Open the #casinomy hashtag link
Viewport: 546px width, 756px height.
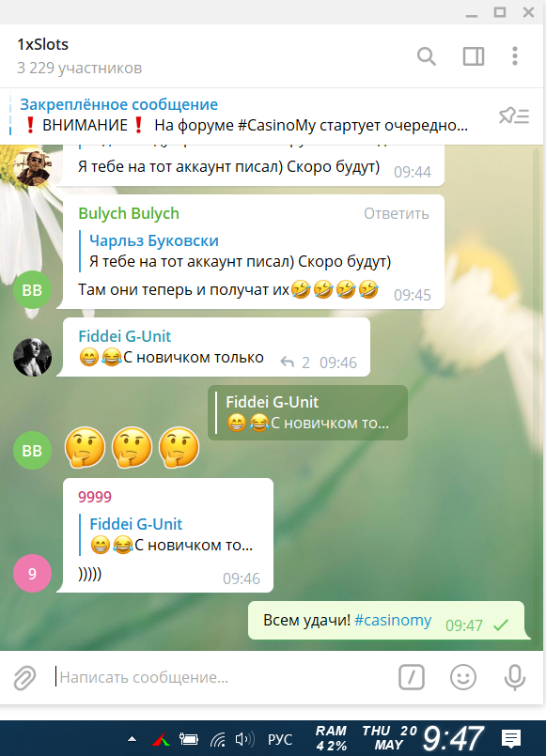393,620
